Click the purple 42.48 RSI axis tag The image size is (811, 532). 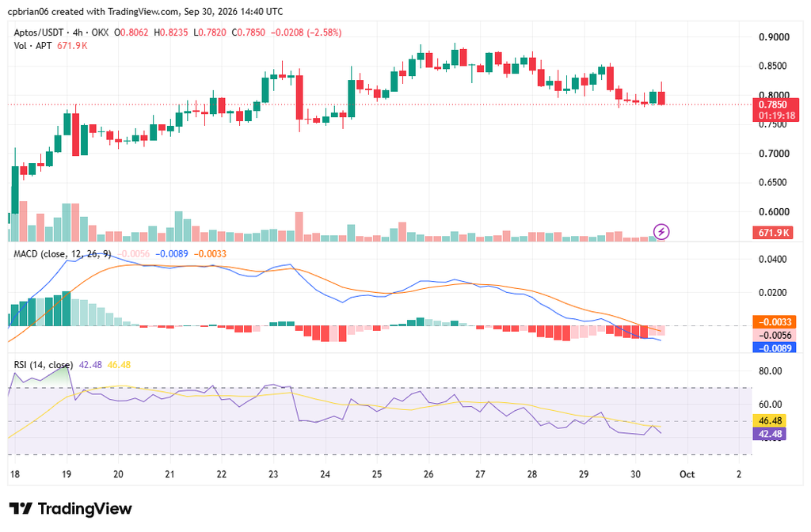[770, 434]
